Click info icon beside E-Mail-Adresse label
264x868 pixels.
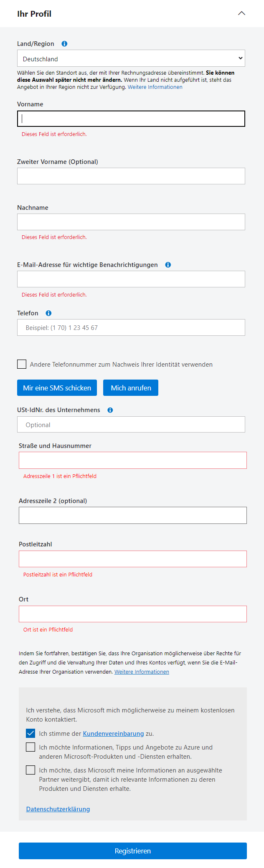168,265
